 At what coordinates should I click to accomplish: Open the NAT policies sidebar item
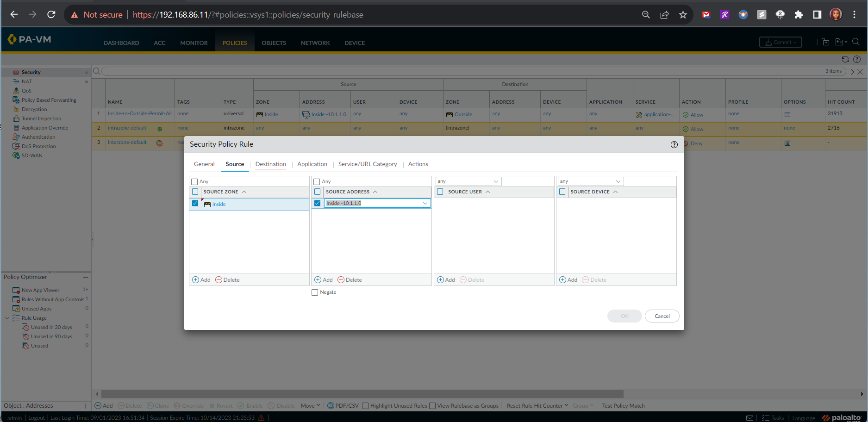[27, 81]
